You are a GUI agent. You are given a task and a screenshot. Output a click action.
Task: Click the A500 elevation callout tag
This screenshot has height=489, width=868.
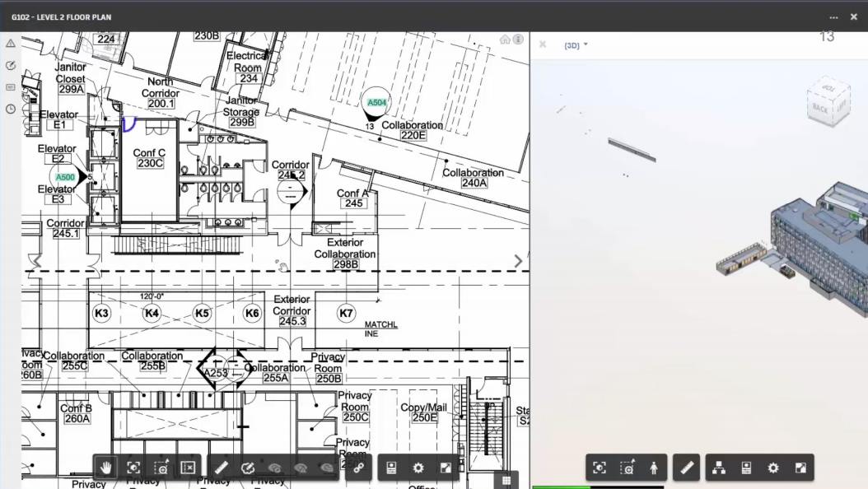pos(65,177)
